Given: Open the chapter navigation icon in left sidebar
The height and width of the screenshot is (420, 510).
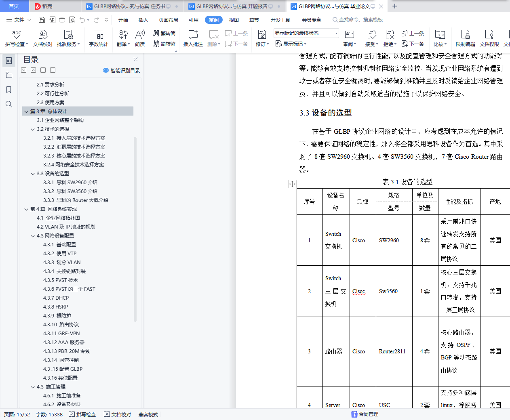Looking at the screenshot, I should click(x=9, y=75).
